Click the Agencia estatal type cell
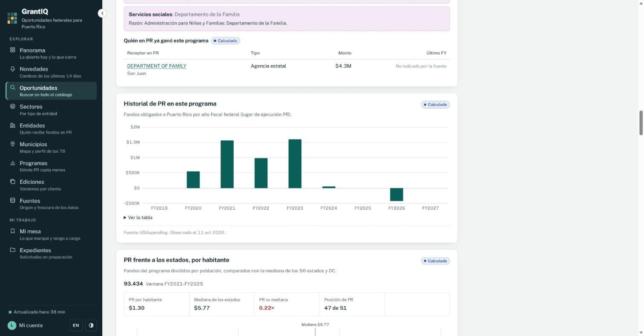644x336 pixels. point(268,66)
